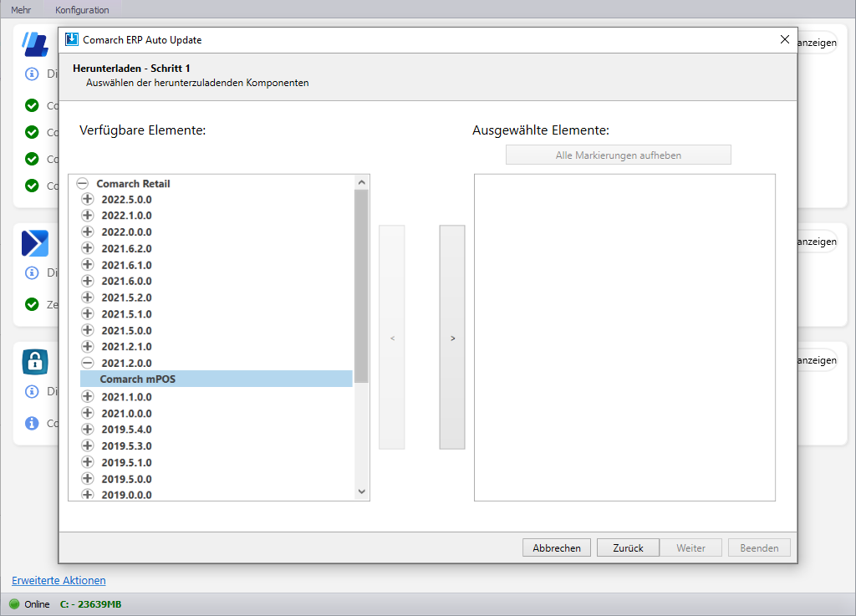Click the info icon below the blue arrow logo
The height and width of the screenshot is (616, 856).
pos(33,272)
